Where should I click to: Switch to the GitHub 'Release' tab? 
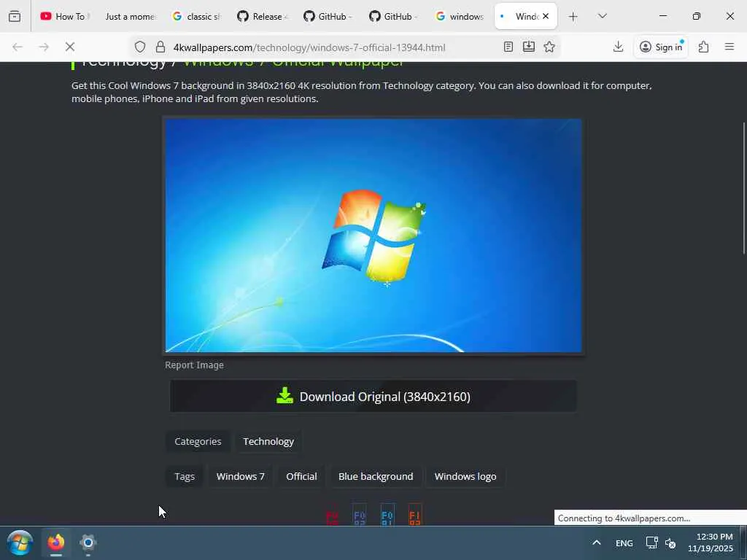pyautogui.click(x=263, y=16)
